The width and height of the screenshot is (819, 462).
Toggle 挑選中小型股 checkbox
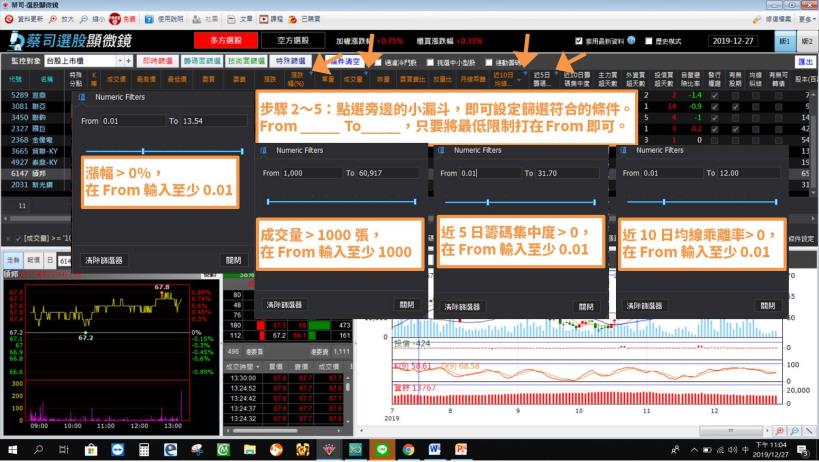pyautogui.click(x=430, y=62)
